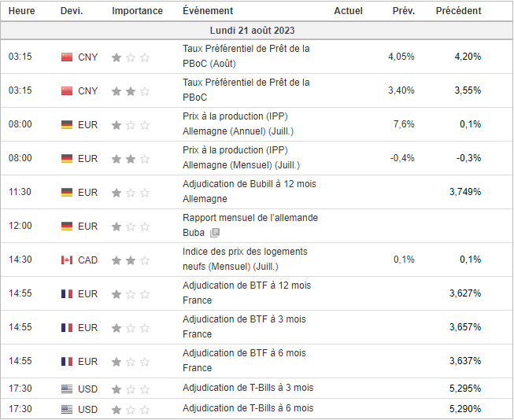Open Adjudication de BTF à 12 mois France
The width and height of the screenshot is (514, 420).
pos(246,286)
